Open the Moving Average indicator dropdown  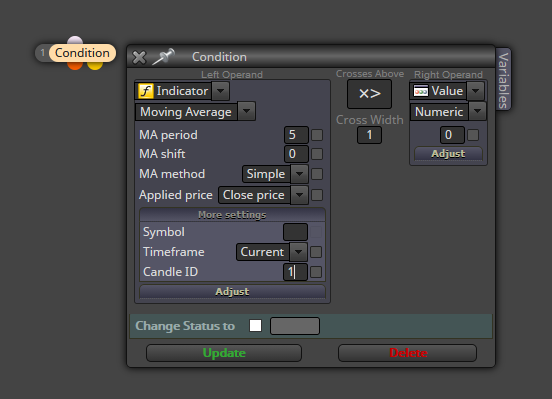pyautogui.click(x=246, y=112)
